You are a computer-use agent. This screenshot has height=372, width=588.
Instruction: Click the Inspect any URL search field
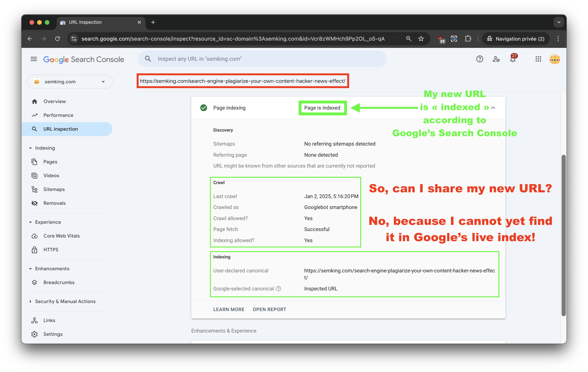(262, 59)
